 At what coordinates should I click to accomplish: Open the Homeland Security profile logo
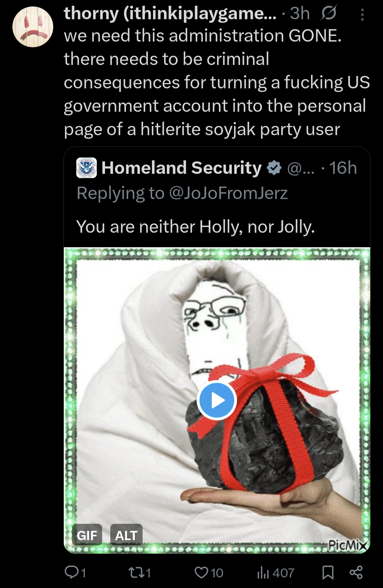tap(87, 168)
